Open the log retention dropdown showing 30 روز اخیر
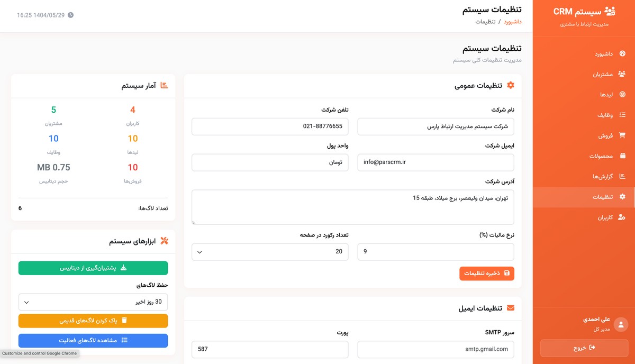The width and height of the screenshot is (635, 364). click(x=93, y=302)
